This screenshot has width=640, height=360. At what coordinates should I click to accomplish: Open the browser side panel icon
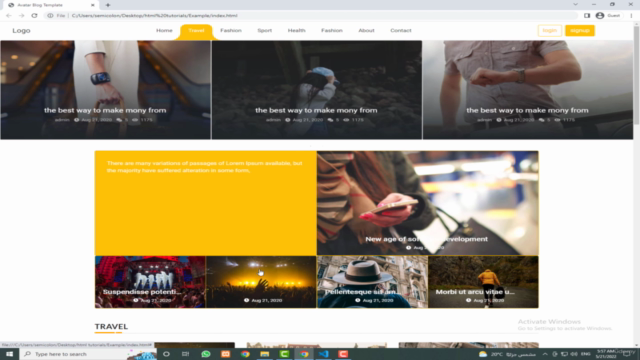tap(587, 16)
